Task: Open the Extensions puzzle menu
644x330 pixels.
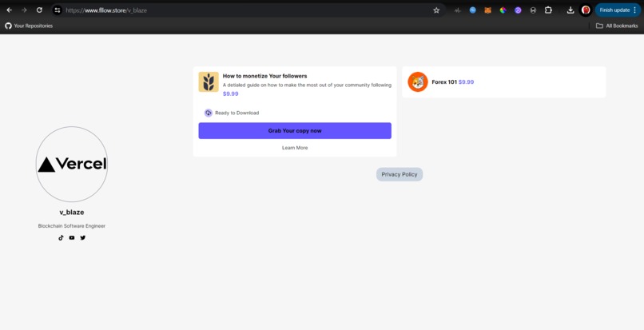Action: pyautogui.click(x=548, y=10)
